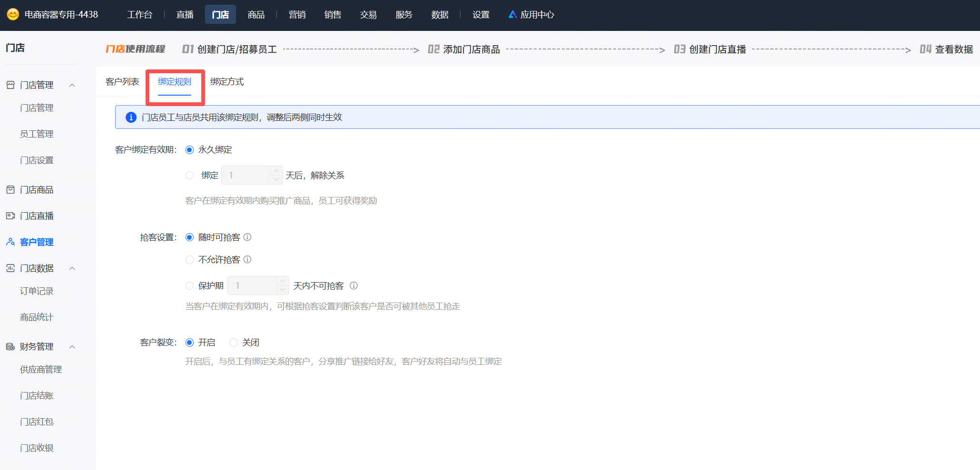980x470 pixels.
Task: Click info icon next to 天内不可抢客
Action: click(353, 285)
